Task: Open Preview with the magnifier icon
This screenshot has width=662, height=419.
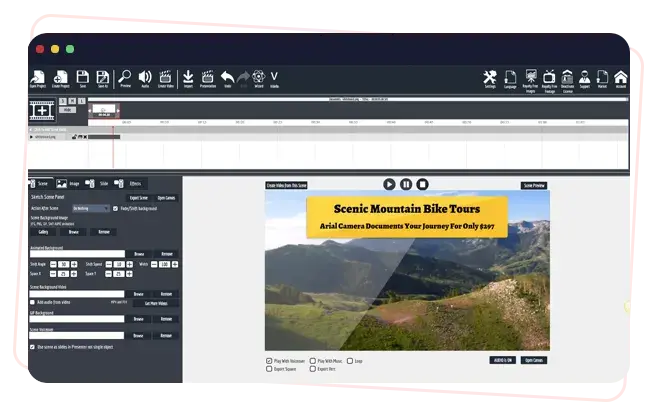Action: click(125, 78)
